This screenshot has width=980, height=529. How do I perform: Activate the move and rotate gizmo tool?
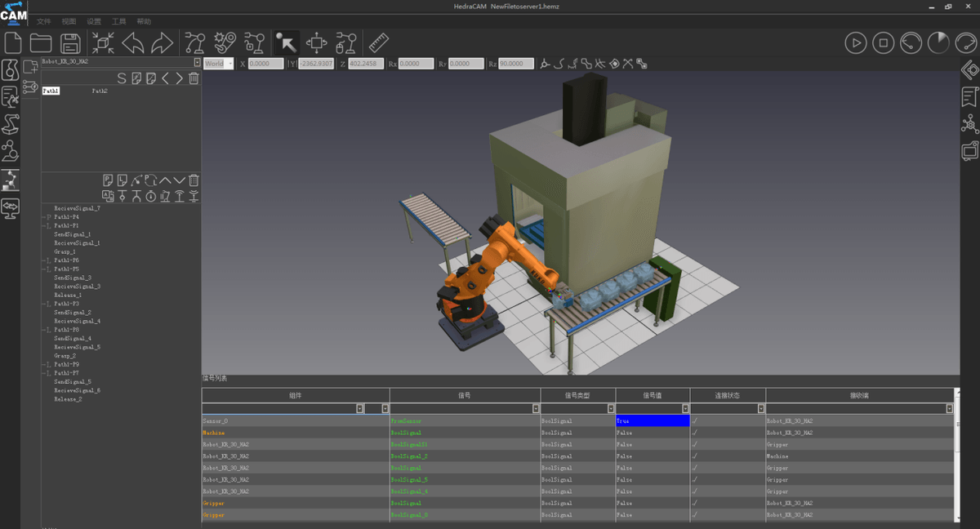pyautogui.click(x=317, y=42)
